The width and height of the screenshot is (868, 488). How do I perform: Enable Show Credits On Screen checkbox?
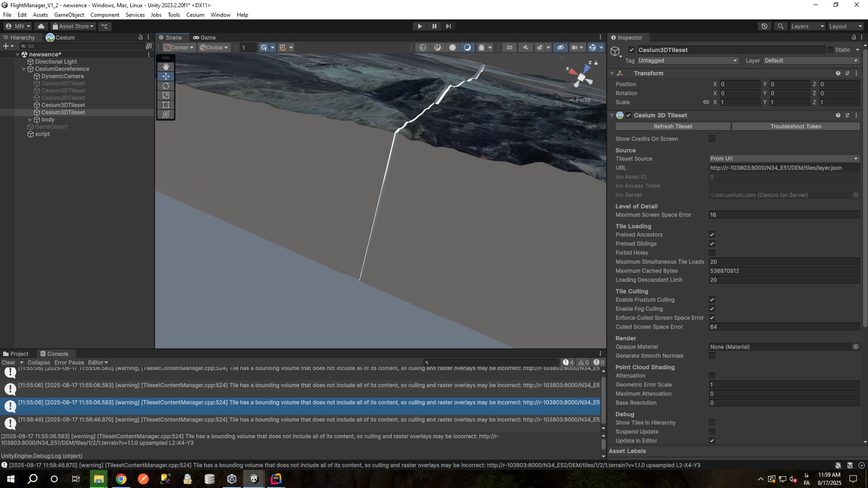[x=712, y=139]
